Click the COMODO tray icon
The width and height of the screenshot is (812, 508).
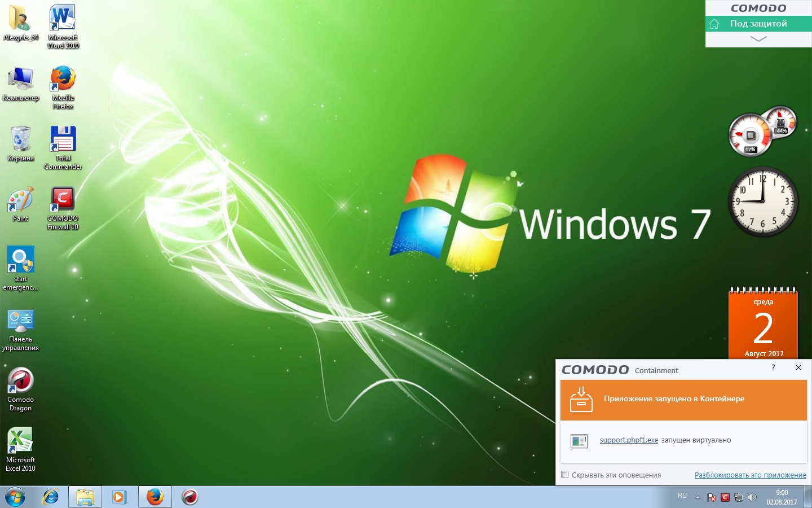click(725, 497)
